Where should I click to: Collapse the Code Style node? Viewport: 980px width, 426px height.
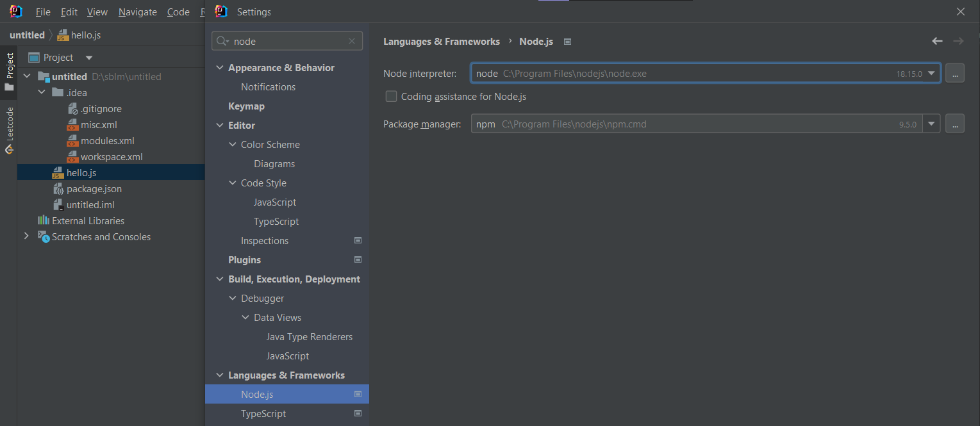[233, 183]
